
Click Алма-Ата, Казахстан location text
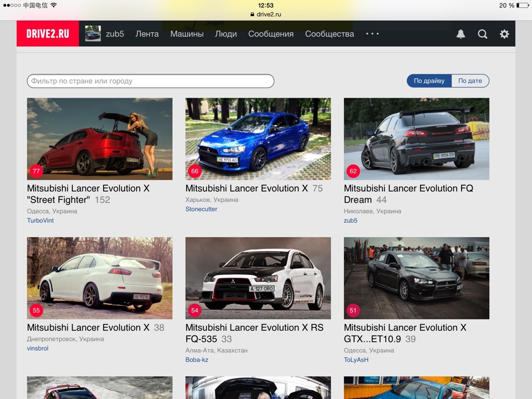[217, 350]
